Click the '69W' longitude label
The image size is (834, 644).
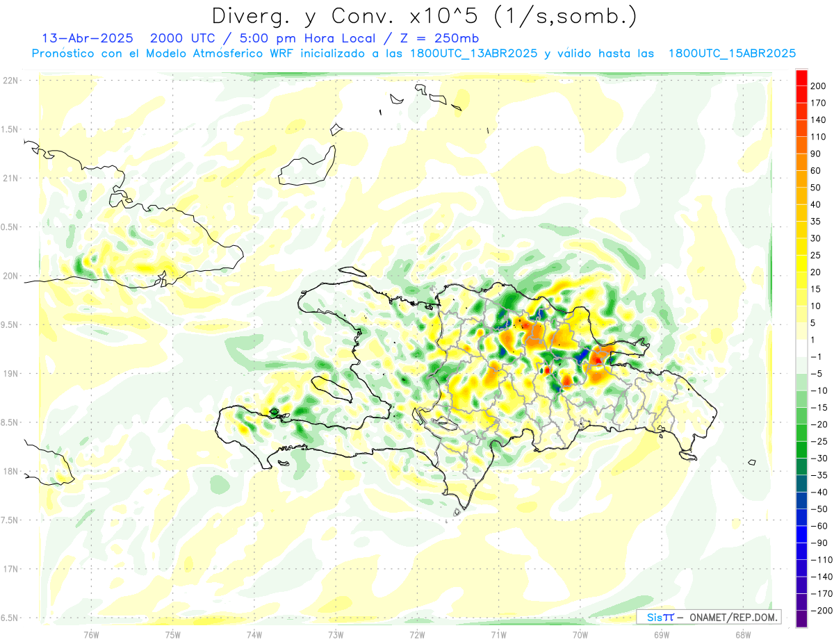point(661,634)
